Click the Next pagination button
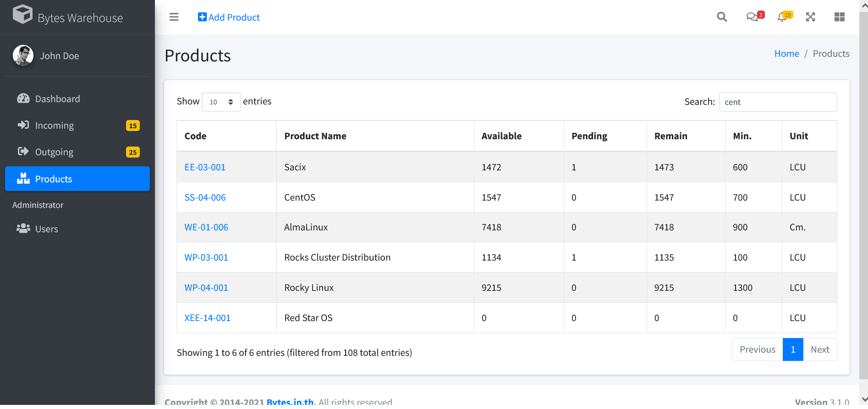The height and width of the screenshot is (409, 868). click(x=820, y=349)
